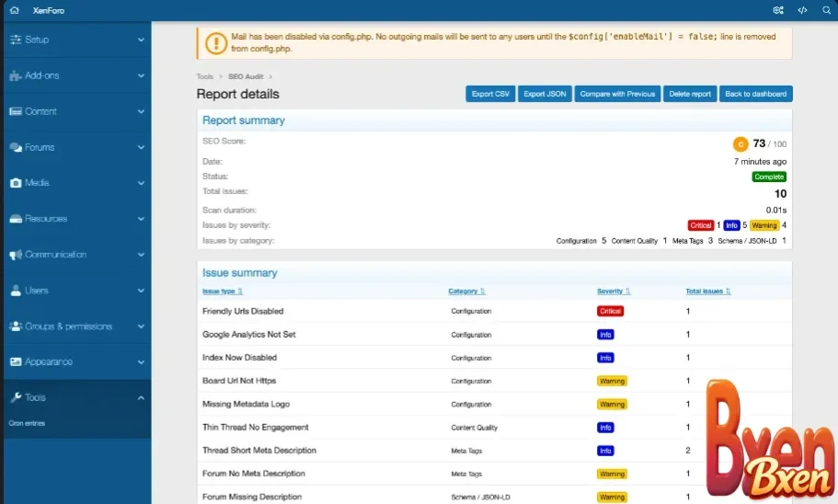Select the Index Now Disabled row
The width and height of the screenshot is (838, 504).
click(x=494, y=358)
